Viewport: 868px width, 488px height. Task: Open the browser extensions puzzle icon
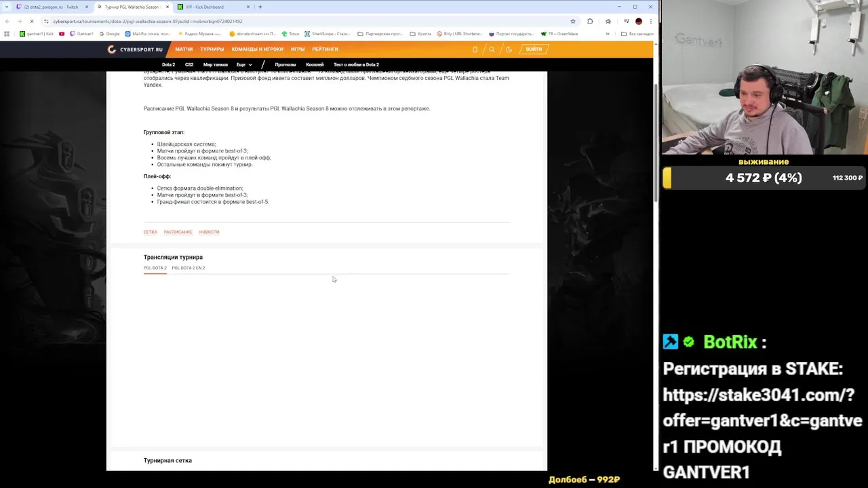[x=590, y=21]
